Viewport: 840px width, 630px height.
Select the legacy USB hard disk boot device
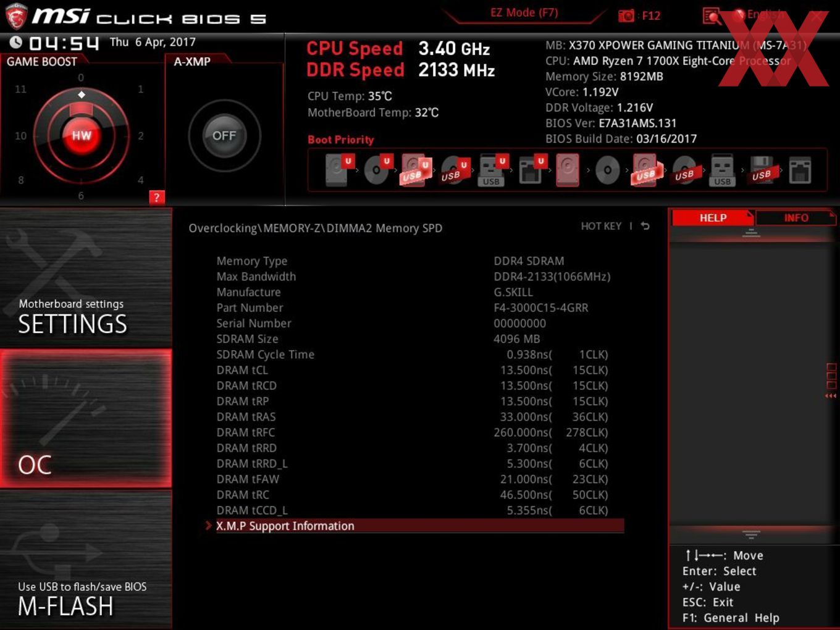(x=646, y=170)
